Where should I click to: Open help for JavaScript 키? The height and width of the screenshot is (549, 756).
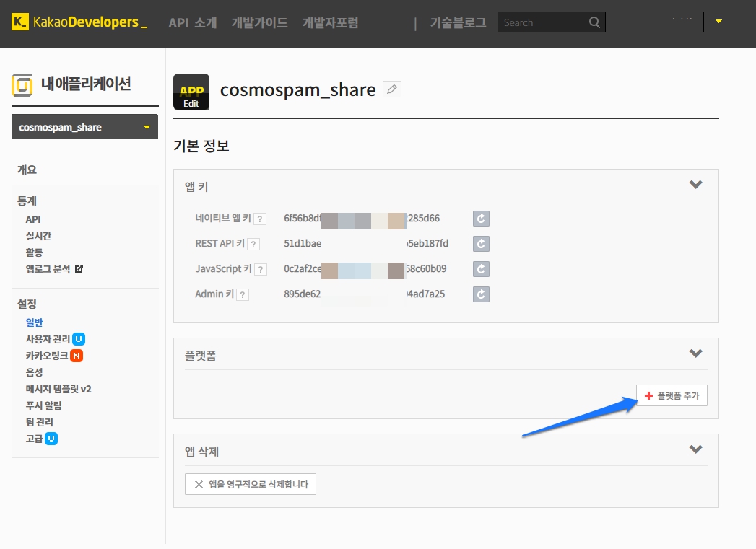(261, 269)
